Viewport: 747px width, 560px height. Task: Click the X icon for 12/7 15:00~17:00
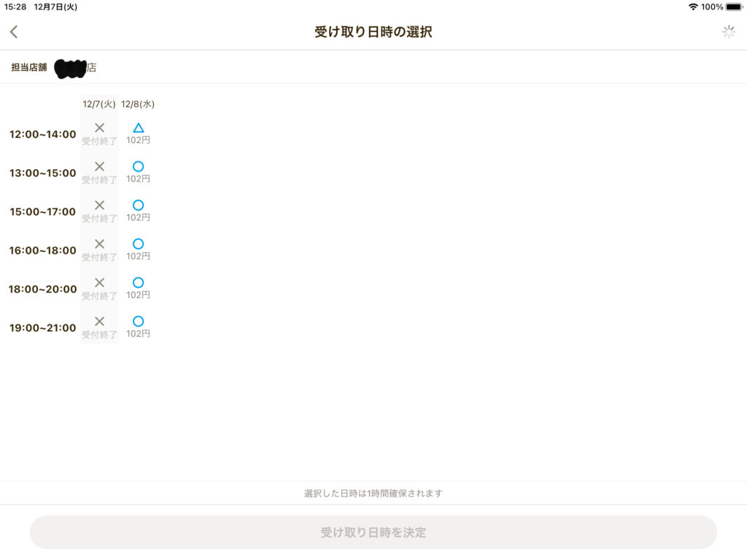(99, 205)
